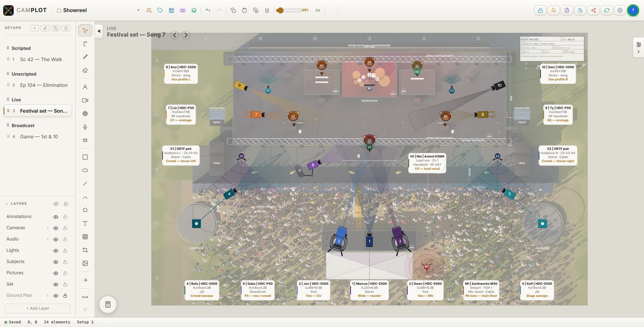Hide the Annotations layer
The width and height of the screenshot is (644, 327).
(56, 217)
